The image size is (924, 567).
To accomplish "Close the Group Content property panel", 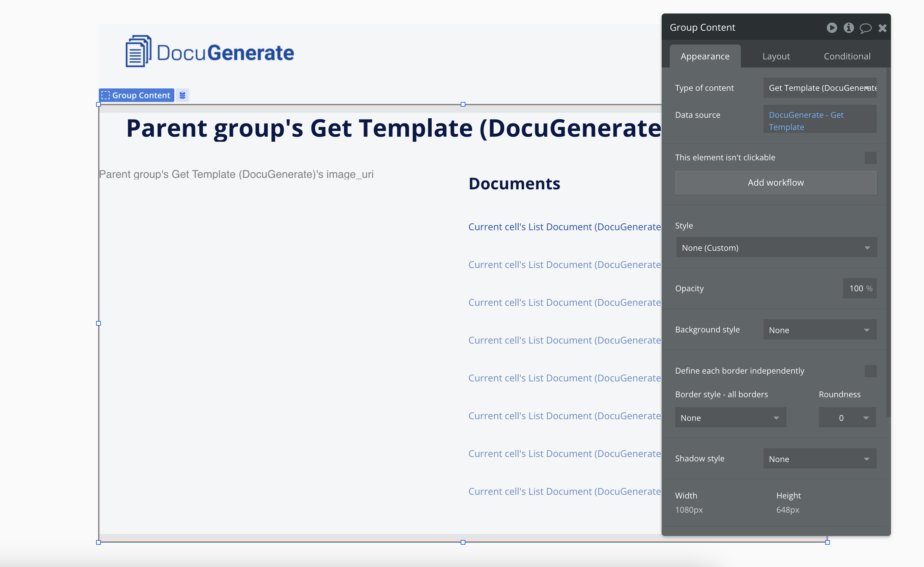I will (x=883, y=28).
